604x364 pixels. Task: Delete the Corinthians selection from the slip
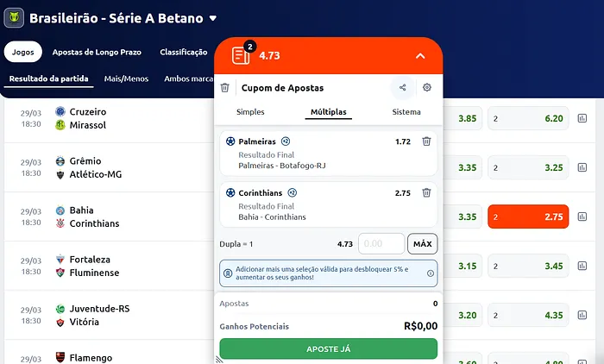click(x=426, y=192)
